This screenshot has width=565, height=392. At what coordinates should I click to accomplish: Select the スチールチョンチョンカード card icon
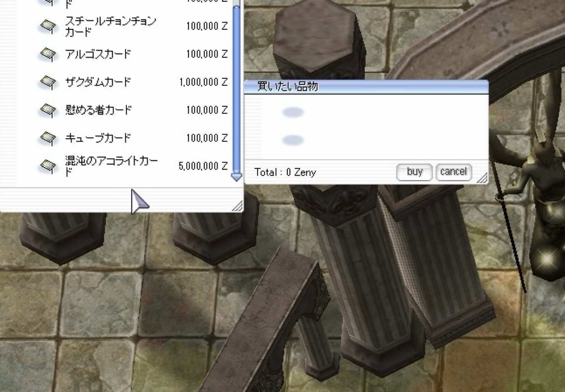(x=48, y=26)
